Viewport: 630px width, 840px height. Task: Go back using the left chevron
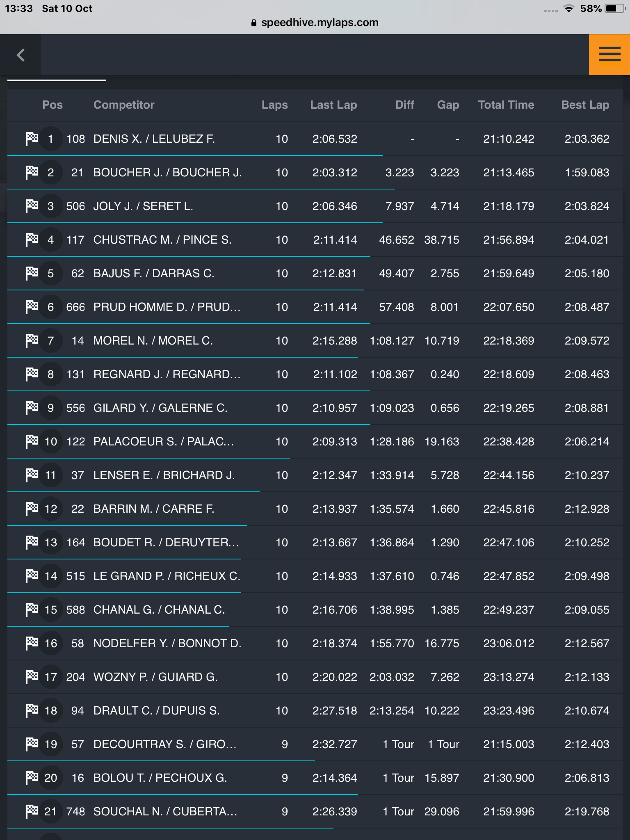pos(21,55)
